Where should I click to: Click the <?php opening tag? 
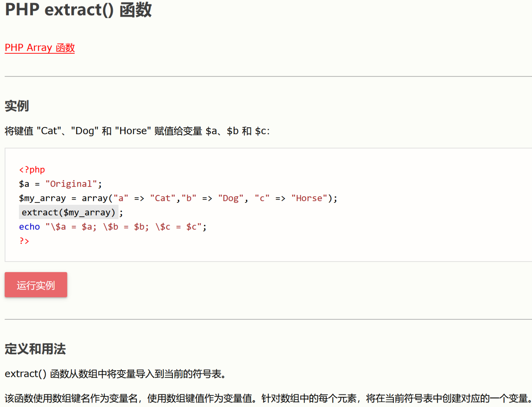point(32,170)
